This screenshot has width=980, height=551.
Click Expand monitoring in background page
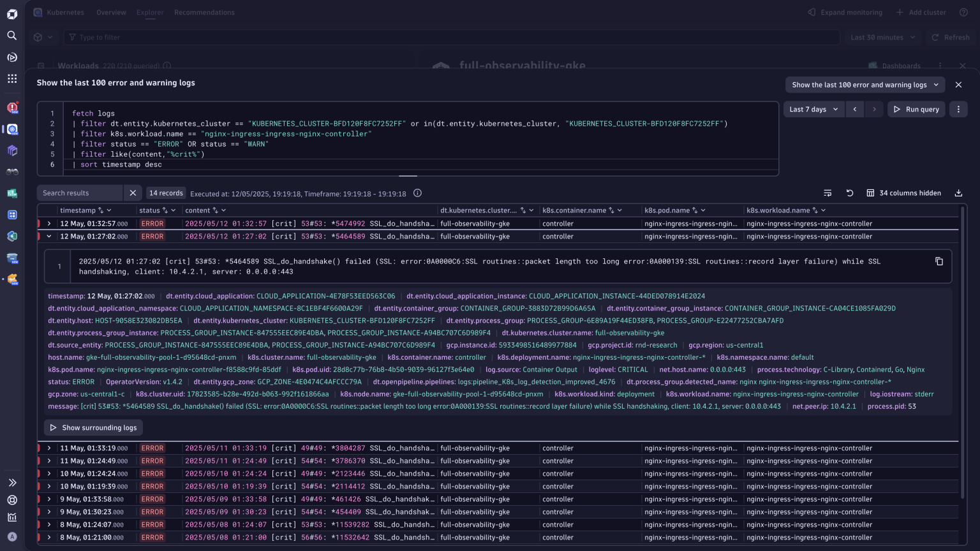(x=845, y=12)
